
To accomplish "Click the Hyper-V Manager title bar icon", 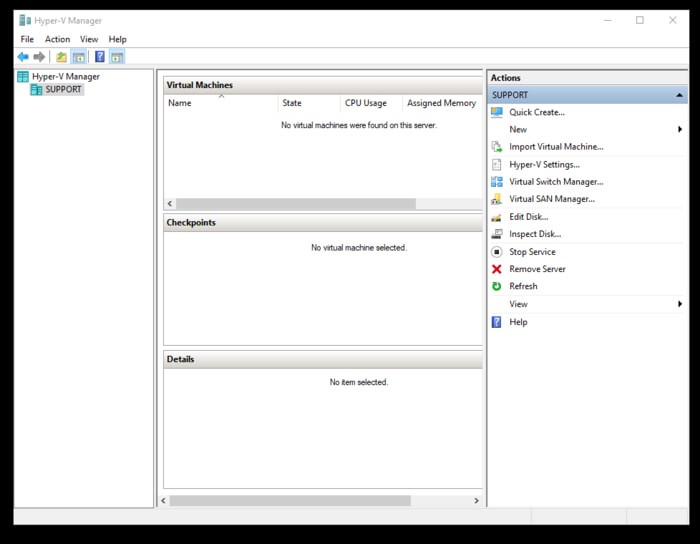I will [25, 21].
